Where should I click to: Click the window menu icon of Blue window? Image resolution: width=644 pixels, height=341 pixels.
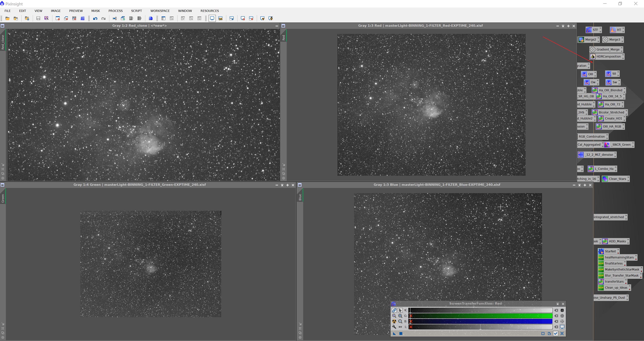pyautogui.click(x=300, y=185)
